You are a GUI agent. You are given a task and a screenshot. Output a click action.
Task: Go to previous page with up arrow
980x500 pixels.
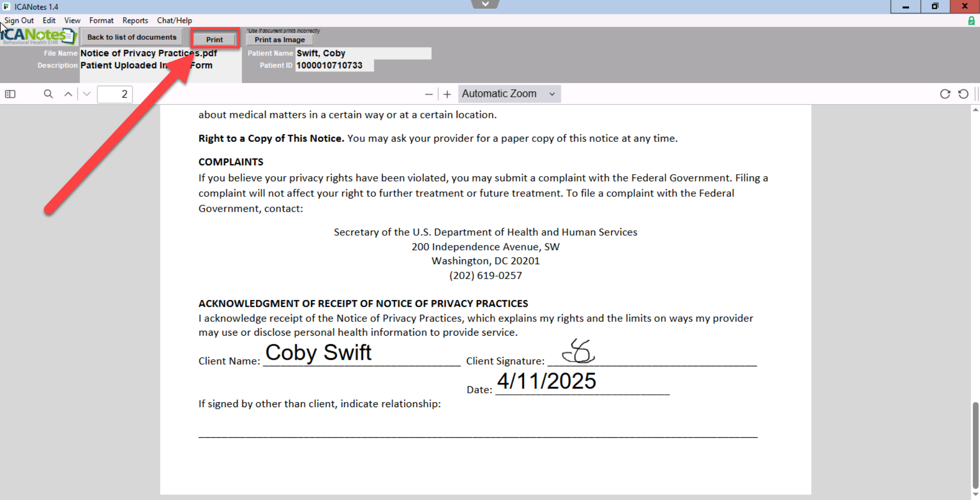pos(68,94)
